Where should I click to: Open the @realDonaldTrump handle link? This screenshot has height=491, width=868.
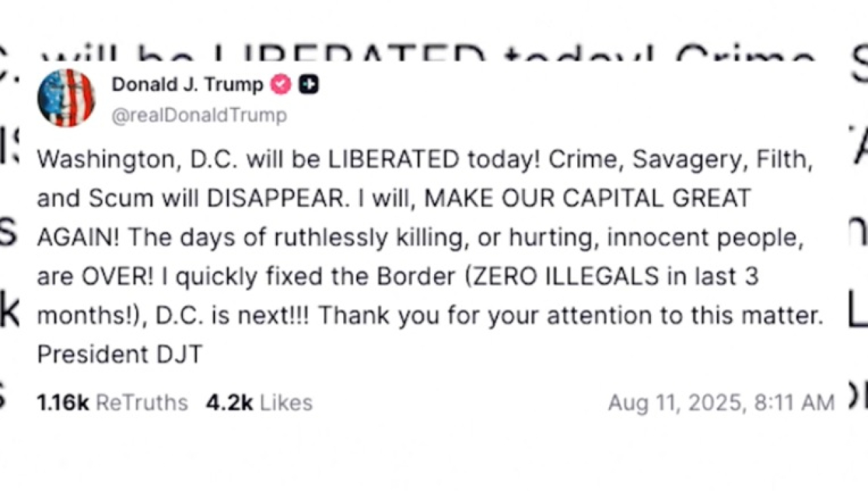(x=199, y=115)
